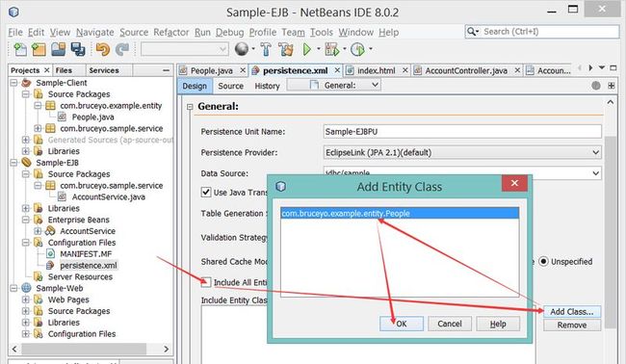Click the Clean and Build icon
The width and height of the screenshot is (626, 364).
pos(286,49)
